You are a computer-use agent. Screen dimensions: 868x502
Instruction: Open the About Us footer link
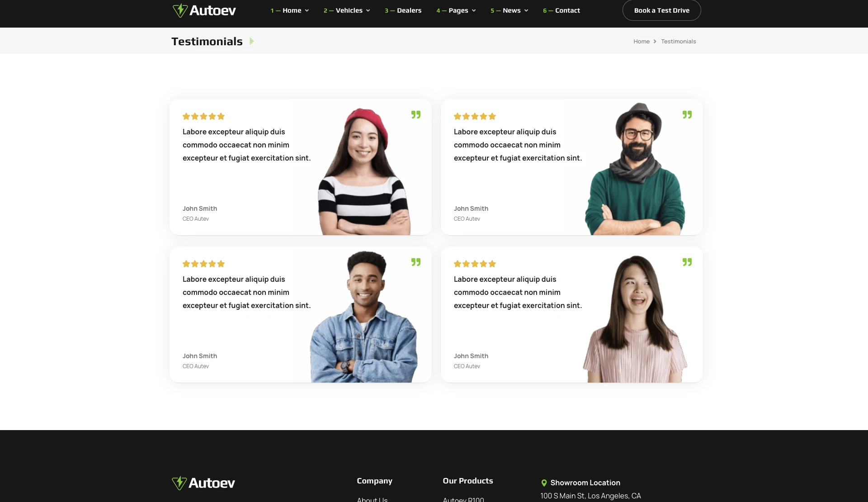(x=372, y=499)
